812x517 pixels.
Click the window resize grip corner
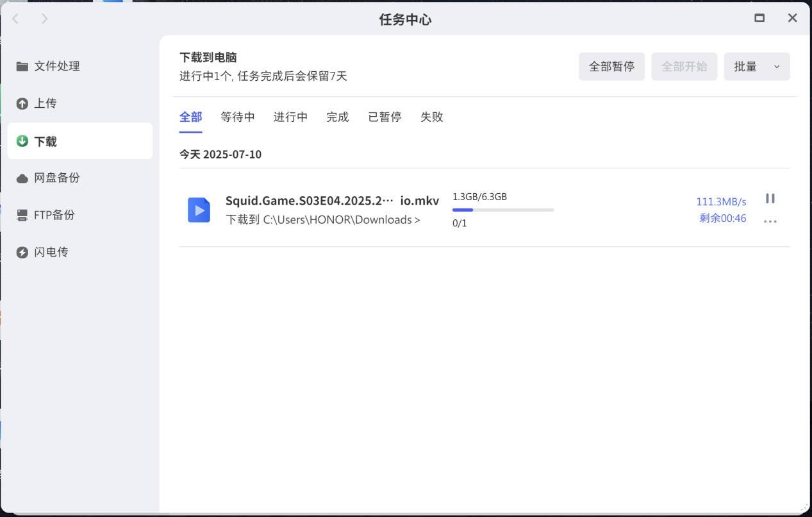(805, 507)
